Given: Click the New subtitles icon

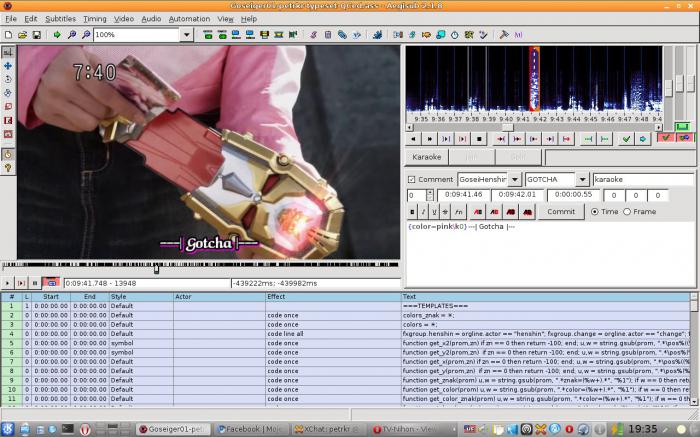Looking at the screenshot, I should (x=8, y=34).
